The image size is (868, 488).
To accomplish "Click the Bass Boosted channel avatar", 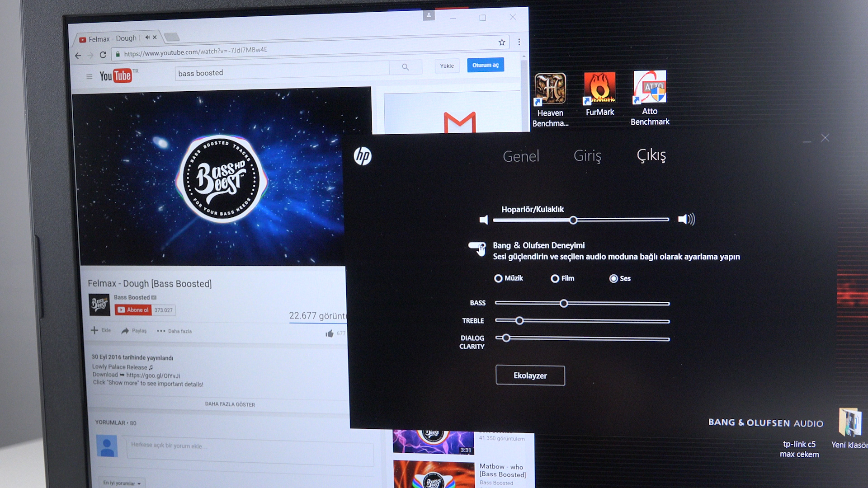I will point(99,305).
